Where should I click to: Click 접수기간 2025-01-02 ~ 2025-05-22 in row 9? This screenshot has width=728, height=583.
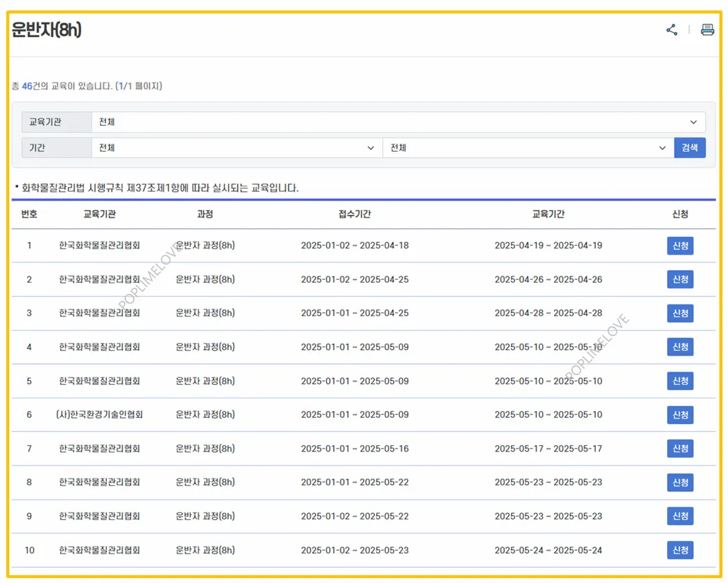click(355, 516)
